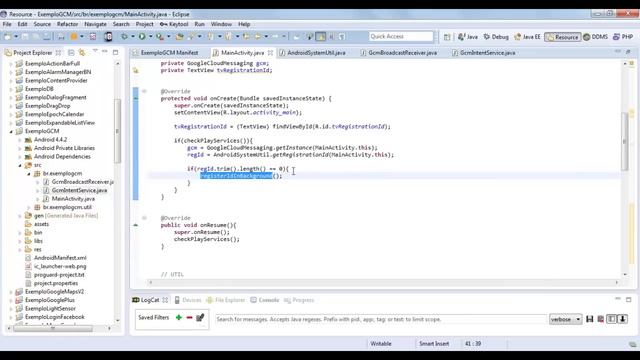The width and height of the screenshot is (640, 360).
Task: Switch to the Java perspective
Action: (468, 37)
